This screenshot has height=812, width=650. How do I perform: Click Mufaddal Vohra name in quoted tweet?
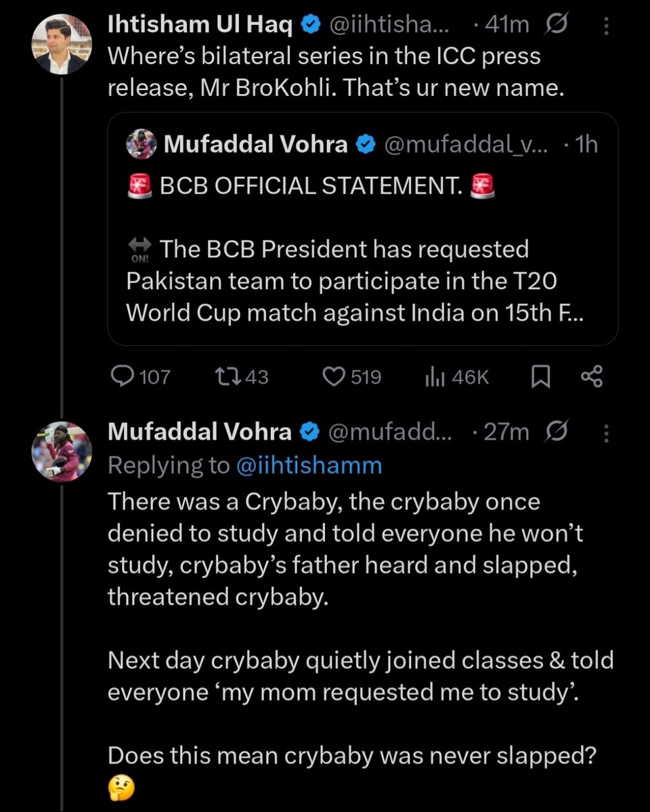pos(256,143)
